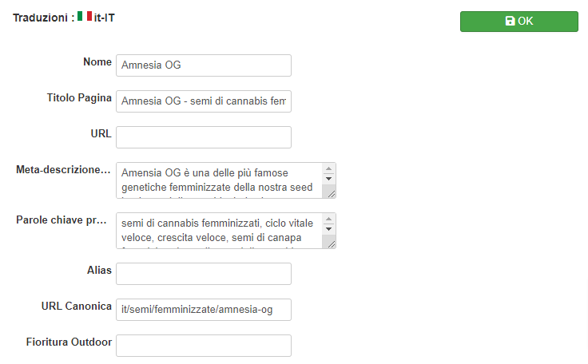Viewport: 588px width, 364px height.
Task: Select the Titolo Pagina input field
Action: (x=204, y=101)
